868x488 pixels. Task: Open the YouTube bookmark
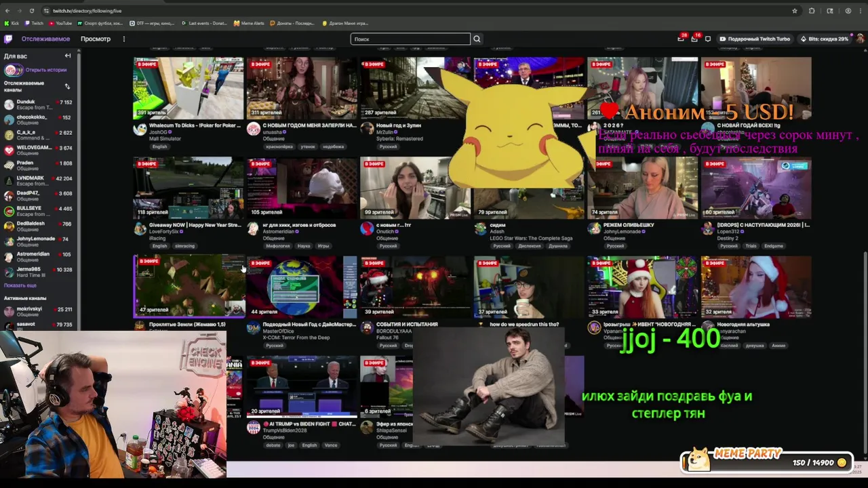(60, 23)
